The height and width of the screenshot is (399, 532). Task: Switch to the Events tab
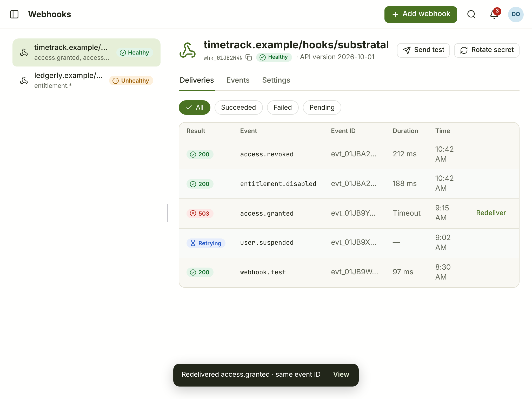point(238,80)
